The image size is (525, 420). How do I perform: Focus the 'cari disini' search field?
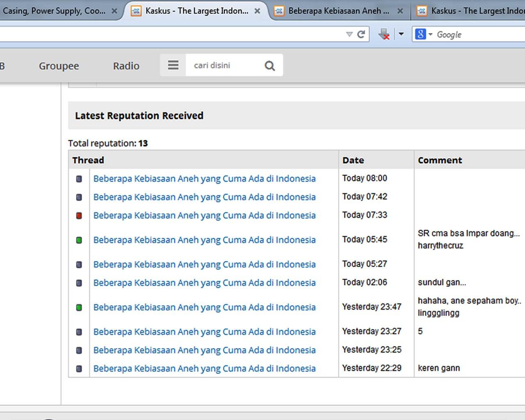click(225, 65)
